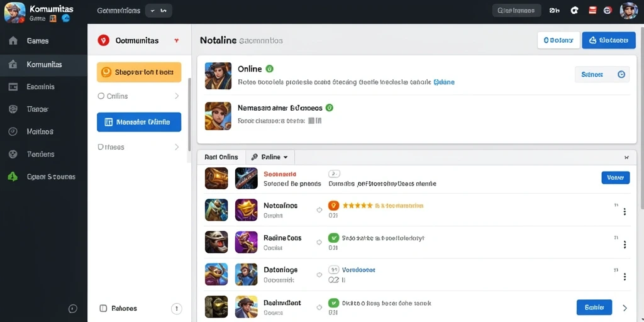Click the Sidnoe button
Image resolution: width=644 pixels, height=322 pixels.
602,74
